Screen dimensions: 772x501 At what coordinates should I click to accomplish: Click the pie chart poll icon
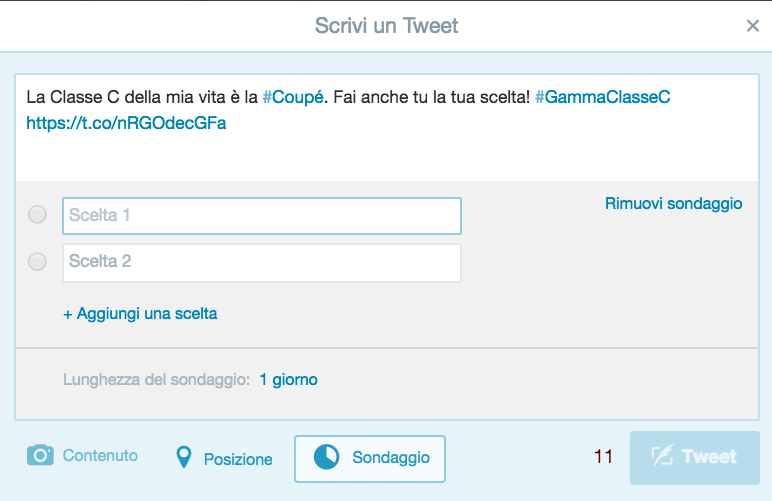coord(326,458)
